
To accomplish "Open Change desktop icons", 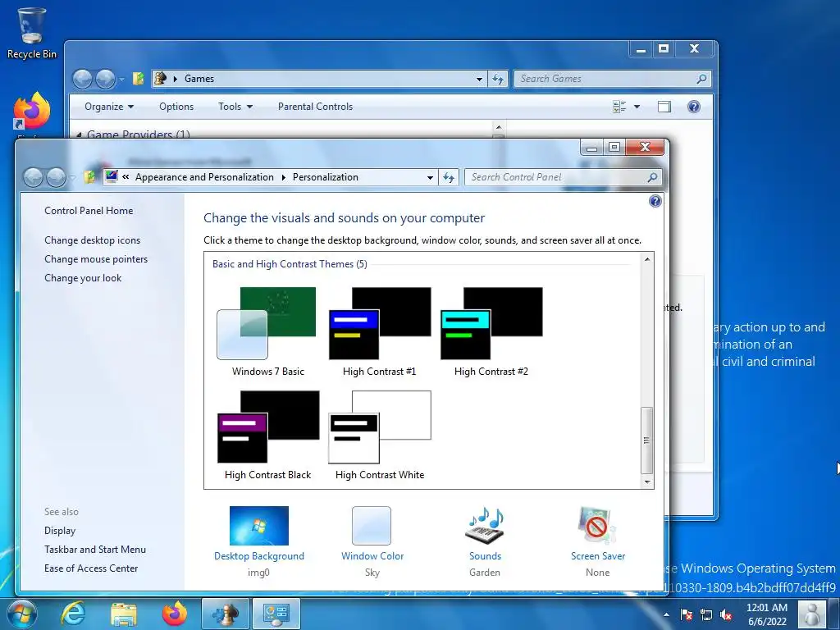I will tap(92, 240).
